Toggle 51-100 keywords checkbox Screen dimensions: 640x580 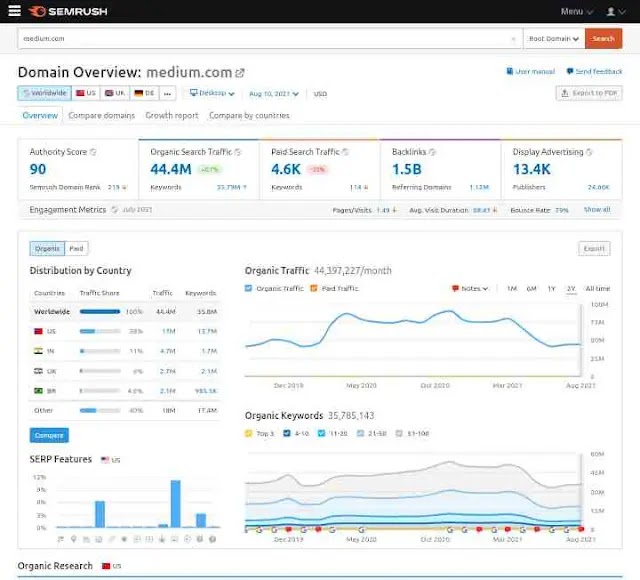point(399,433)
